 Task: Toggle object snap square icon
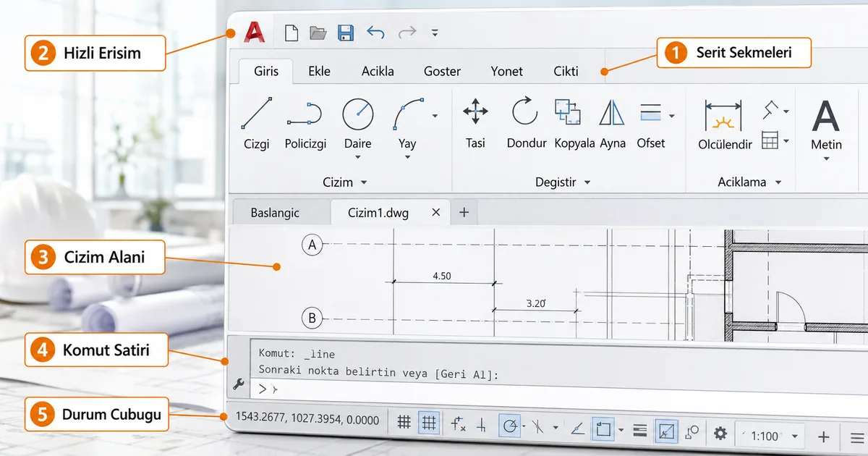603,428
